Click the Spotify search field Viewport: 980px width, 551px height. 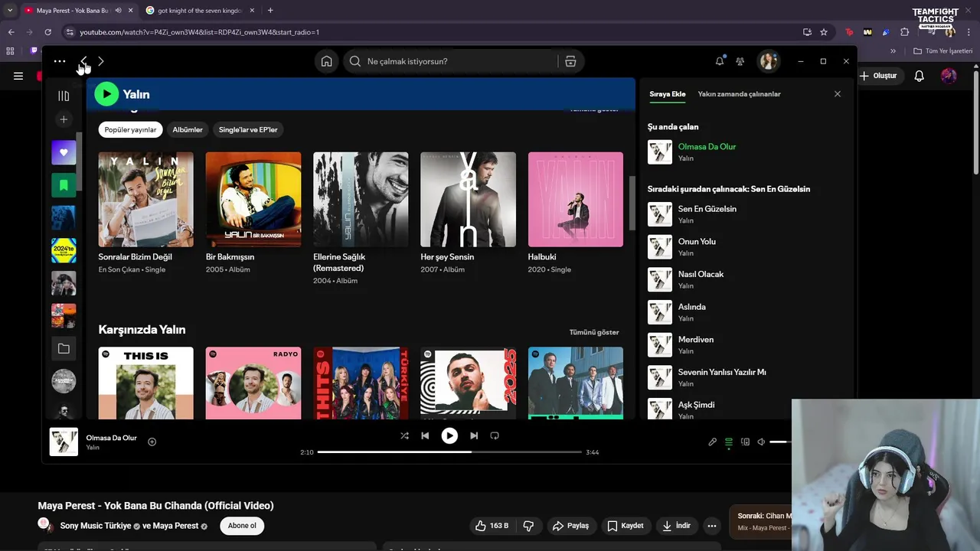pyautogui.click(x=452, y=61)
